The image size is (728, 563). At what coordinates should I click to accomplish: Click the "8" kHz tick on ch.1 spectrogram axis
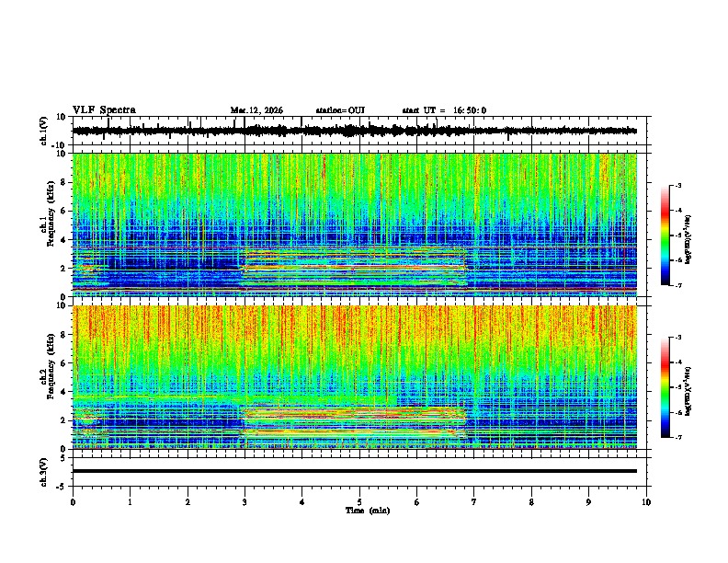[x=64, y=182]
